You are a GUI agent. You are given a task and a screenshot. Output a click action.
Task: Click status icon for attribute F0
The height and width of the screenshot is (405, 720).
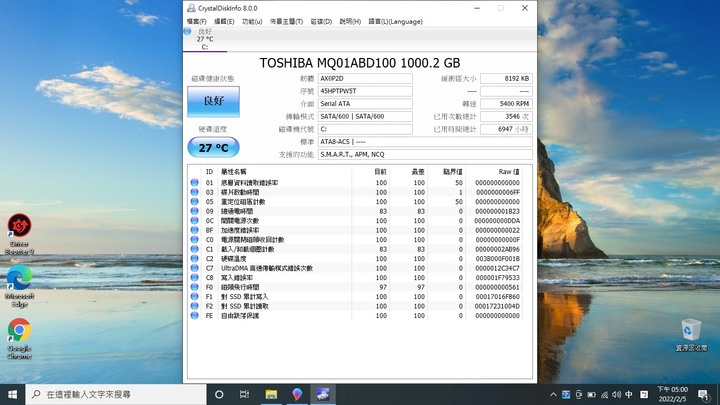click(195, 287)
